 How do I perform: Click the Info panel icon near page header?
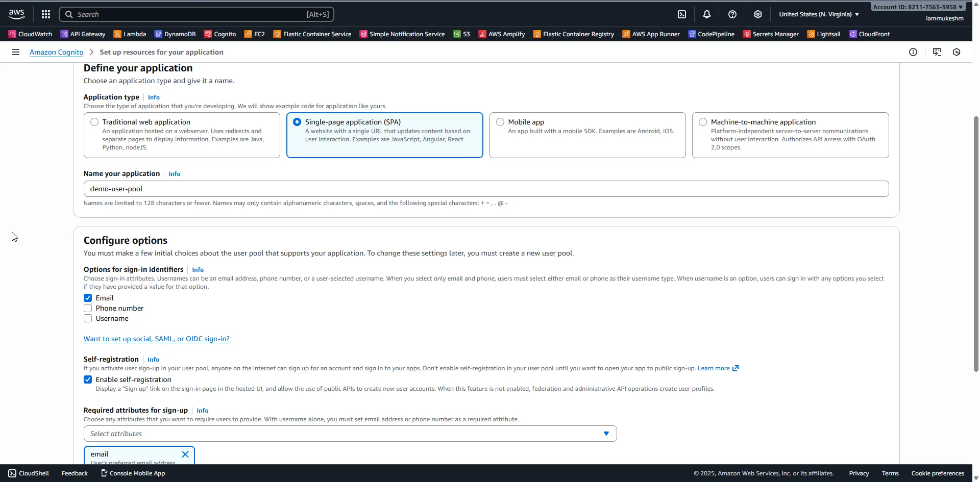coord(913,52)
